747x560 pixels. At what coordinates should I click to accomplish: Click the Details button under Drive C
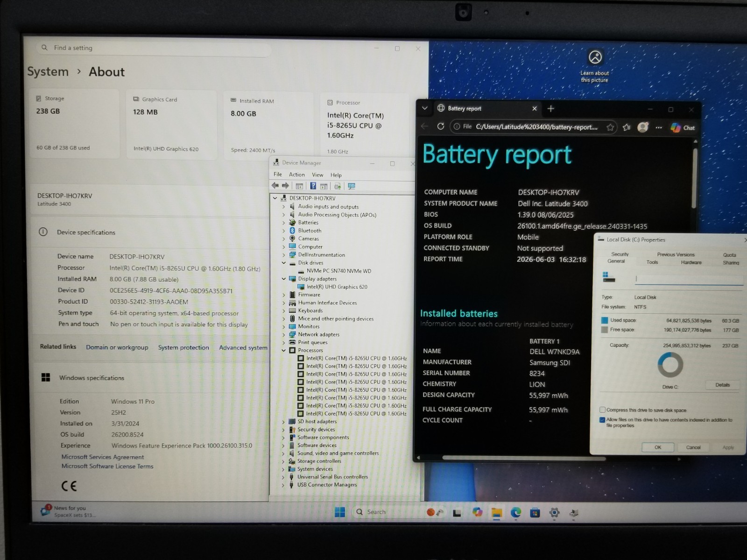[x=722, y=385]
